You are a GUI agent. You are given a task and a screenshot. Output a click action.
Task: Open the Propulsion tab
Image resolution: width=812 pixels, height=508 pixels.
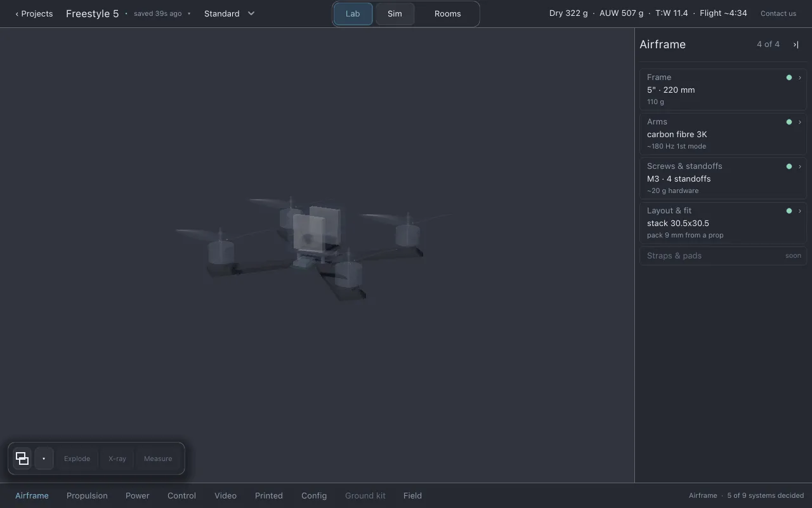coord(87,496)
